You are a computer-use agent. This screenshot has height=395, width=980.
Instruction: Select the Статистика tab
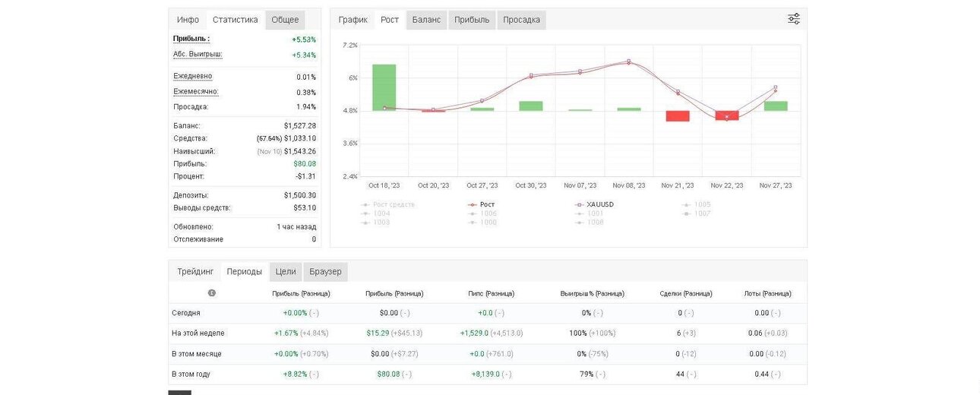236,20
